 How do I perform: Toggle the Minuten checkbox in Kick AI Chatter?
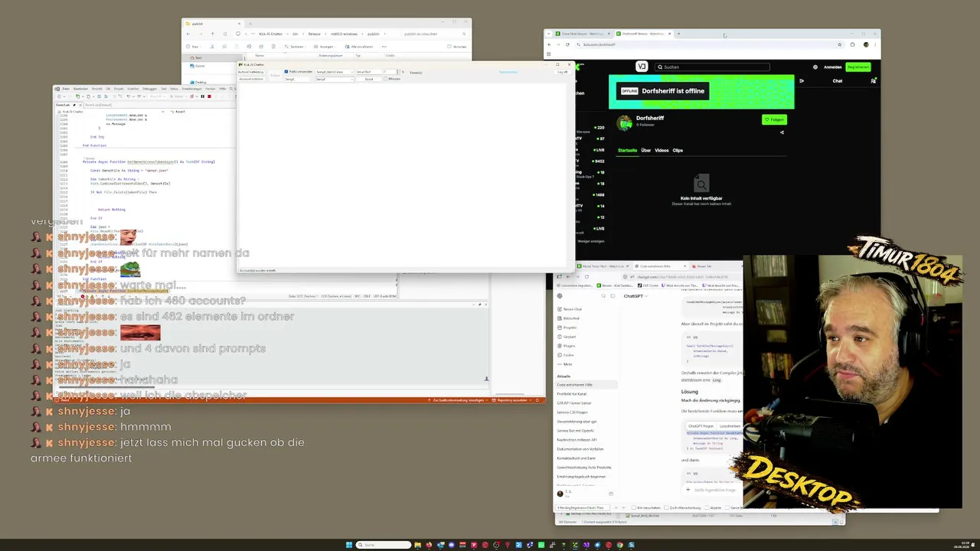[386, 79]
